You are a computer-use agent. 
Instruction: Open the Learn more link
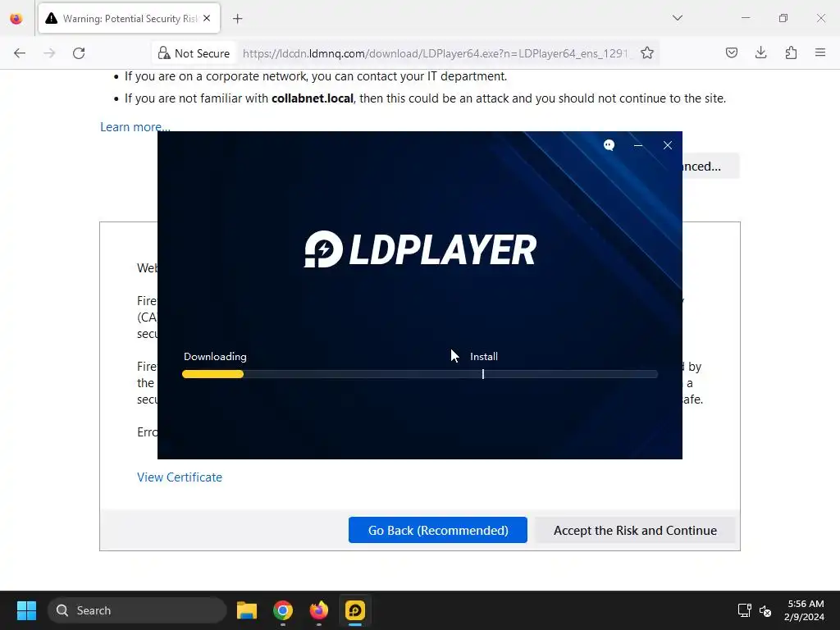135,127
